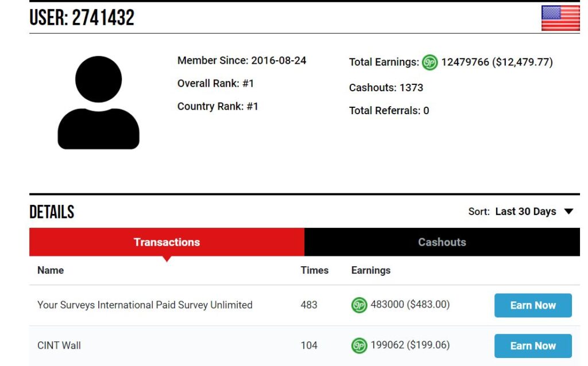Click the Times column header
Image resolution: width=588 pixels, height=366 pixels.
pyautogui.click(x=315, y=270)
